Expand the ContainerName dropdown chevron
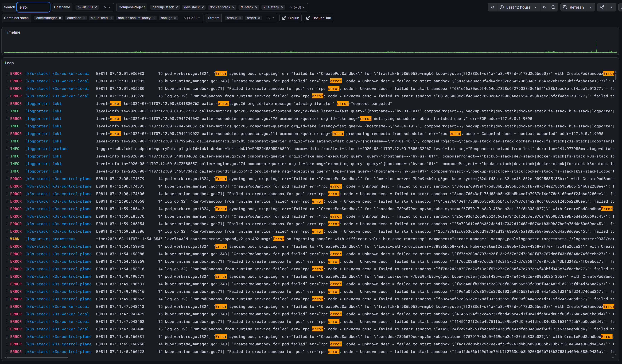The height and width of the screenshot is (364, 622). [x=199, y=18]
